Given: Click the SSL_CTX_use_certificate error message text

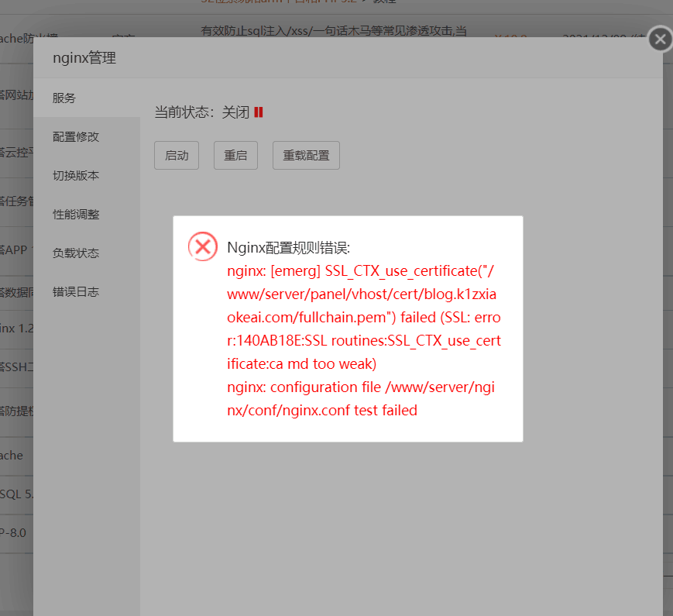Looking at the screenshot, I should 364,318.
